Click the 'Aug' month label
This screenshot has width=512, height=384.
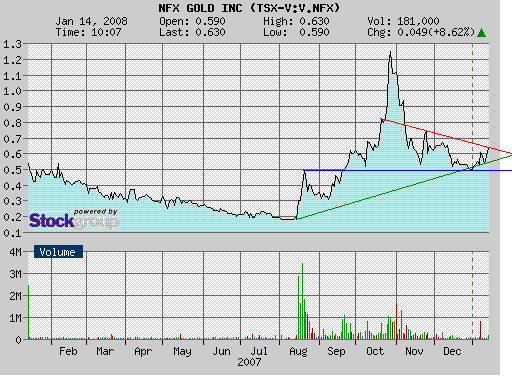point(298,351)
